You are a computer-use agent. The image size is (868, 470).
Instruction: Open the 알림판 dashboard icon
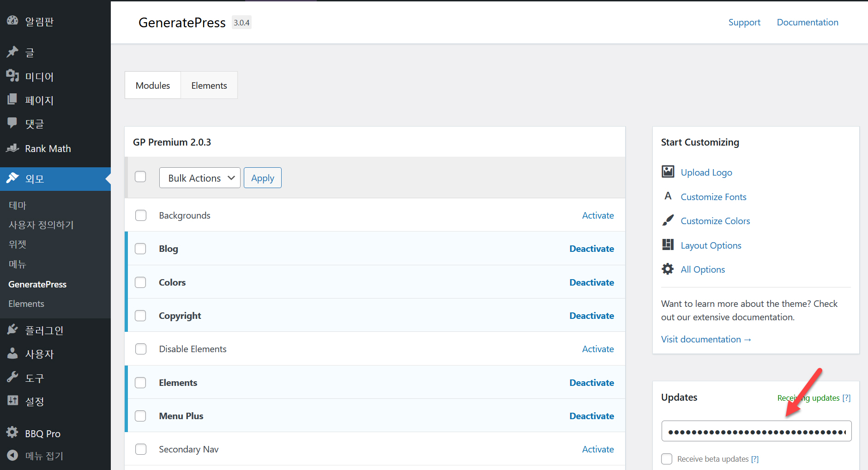(12, 21)
